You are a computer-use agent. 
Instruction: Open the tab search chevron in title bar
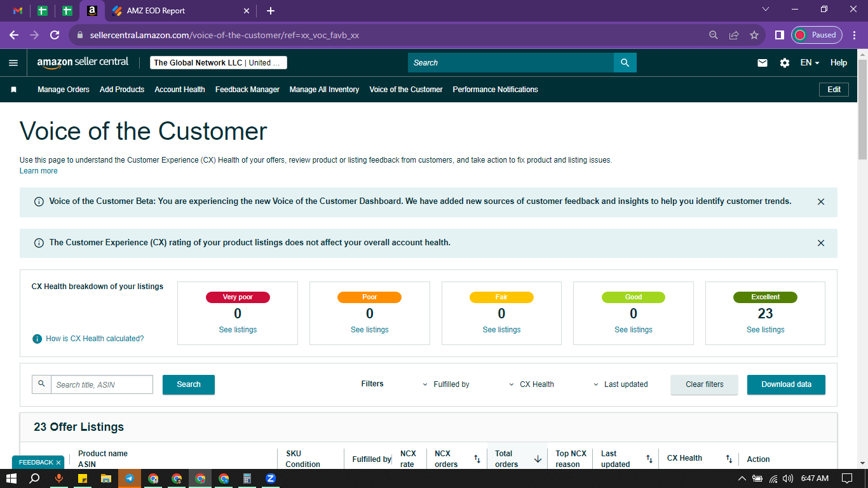pos(765,10)
